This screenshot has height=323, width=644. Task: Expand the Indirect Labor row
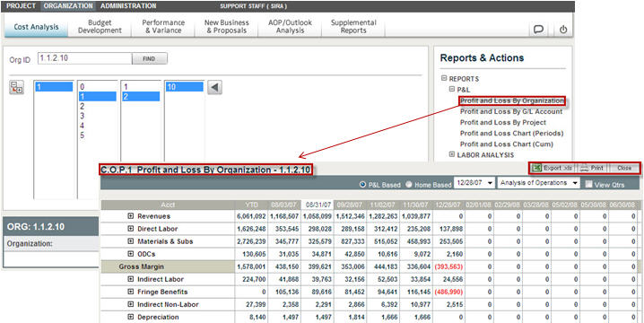click(x=131, y=279)
